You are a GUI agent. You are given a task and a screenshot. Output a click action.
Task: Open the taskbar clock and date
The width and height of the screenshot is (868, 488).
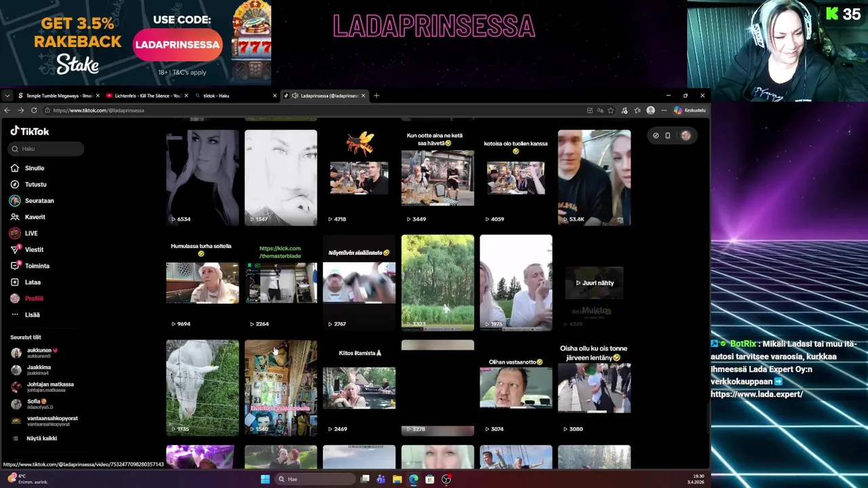(695, 479)
